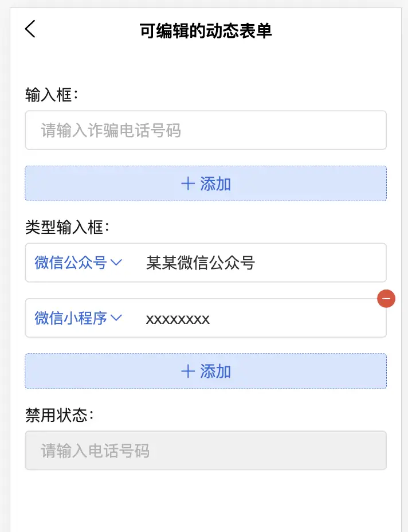
Task: Click the disabled 请输入电话号码 field
Action: (206, 451)
